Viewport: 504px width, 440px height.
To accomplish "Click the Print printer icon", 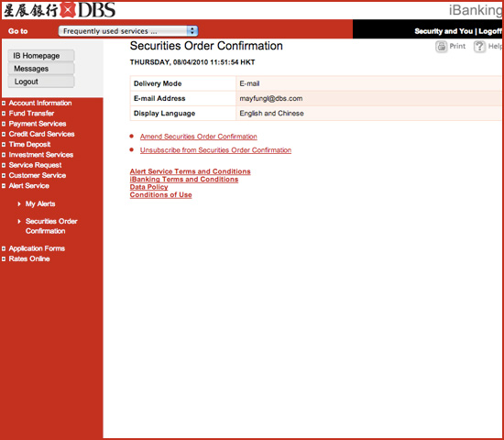I will pos(442,47).
